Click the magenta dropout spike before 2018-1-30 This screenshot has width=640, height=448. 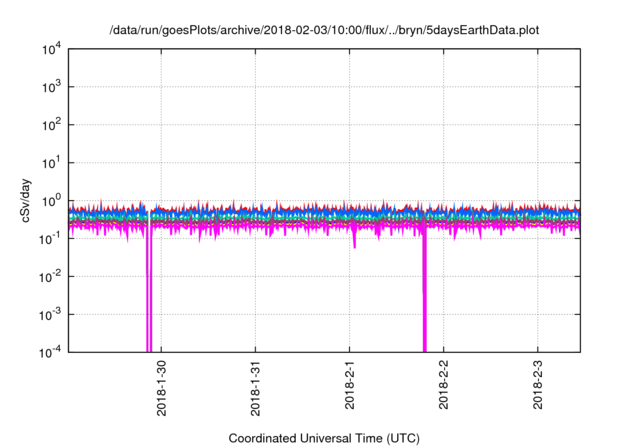click(149, 286)
